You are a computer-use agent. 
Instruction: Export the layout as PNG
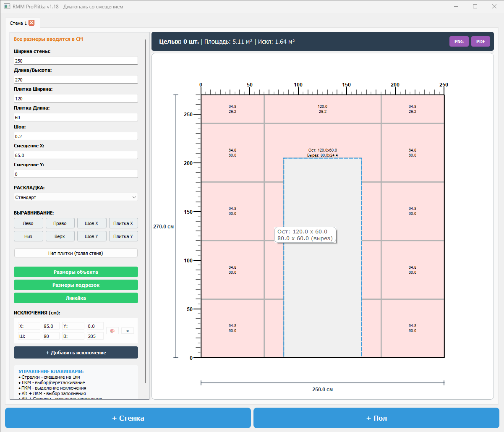459,42
